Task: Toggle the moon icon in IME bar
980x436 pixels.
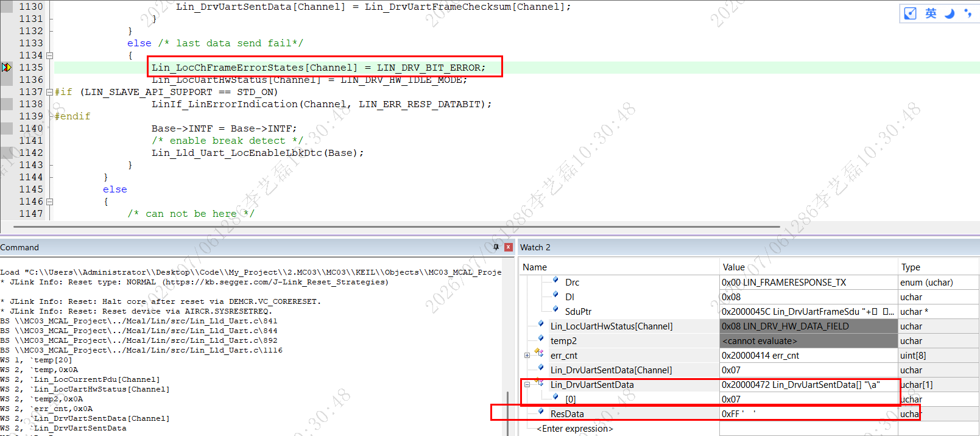Action: coord(950,13)
